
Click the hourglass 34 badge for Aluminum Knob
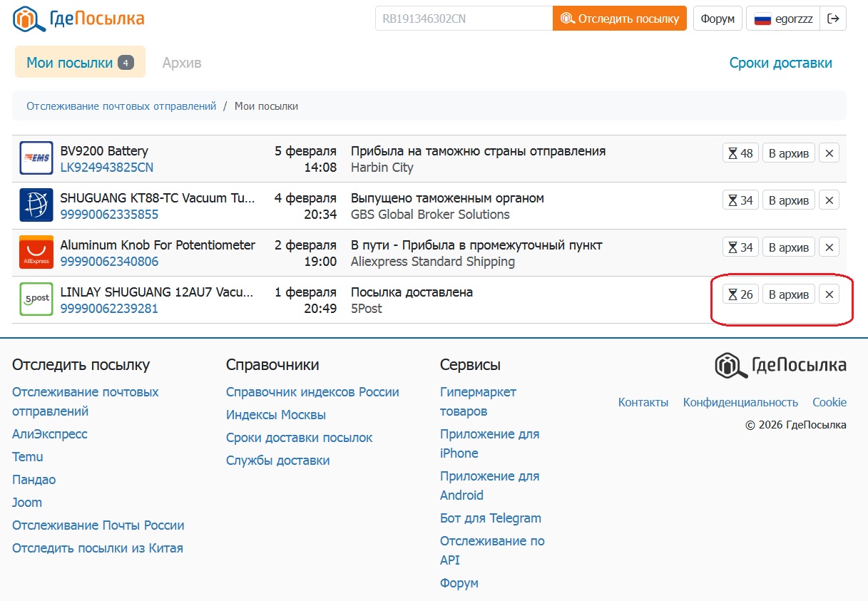[x=740, y=247]
